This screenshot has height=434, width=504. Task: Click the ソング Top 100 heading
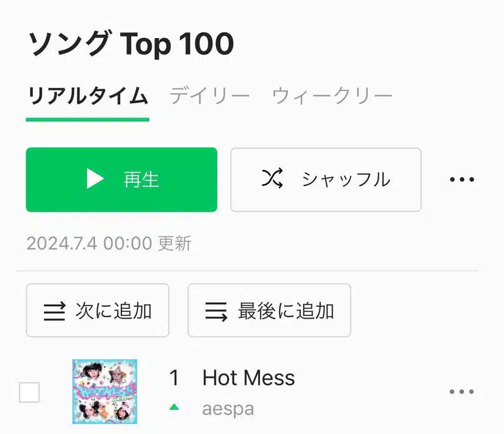[x=131, y=43]
